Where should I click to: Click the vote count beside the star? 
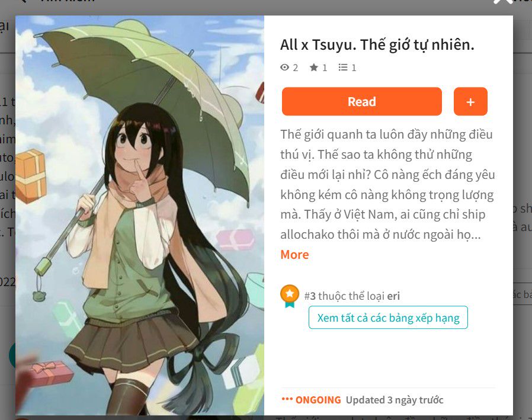pos(325,68)
